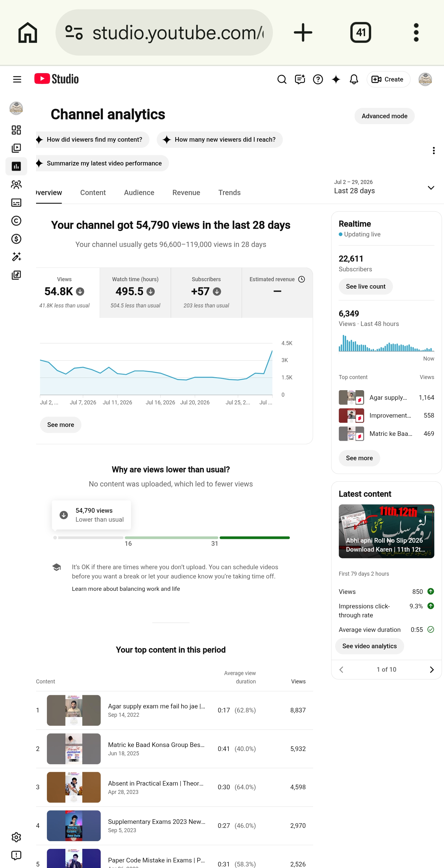The height and width of the screenshot is (868, 444).
Task: Switch to the Revenue tab
Action: 186,193
